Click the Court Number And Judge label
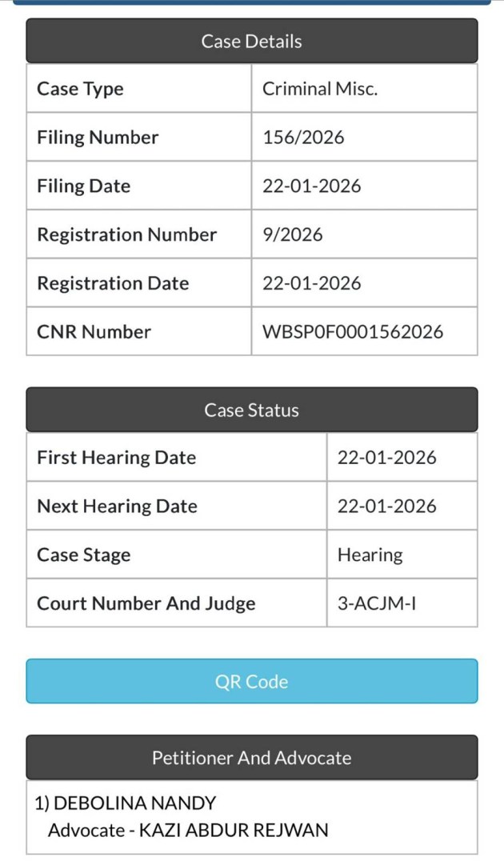 click(146, 603)
